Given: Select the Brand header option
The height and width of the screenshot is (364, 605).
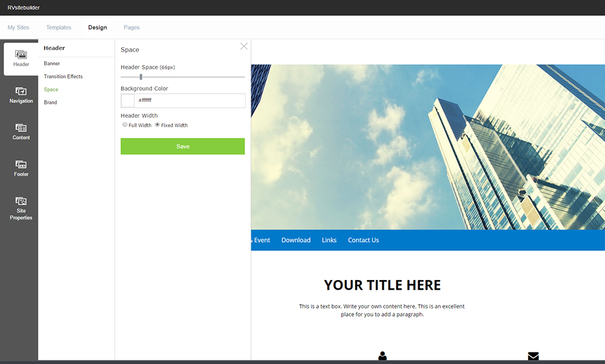Looking at the screenshot, I should [x=51, y=103].
